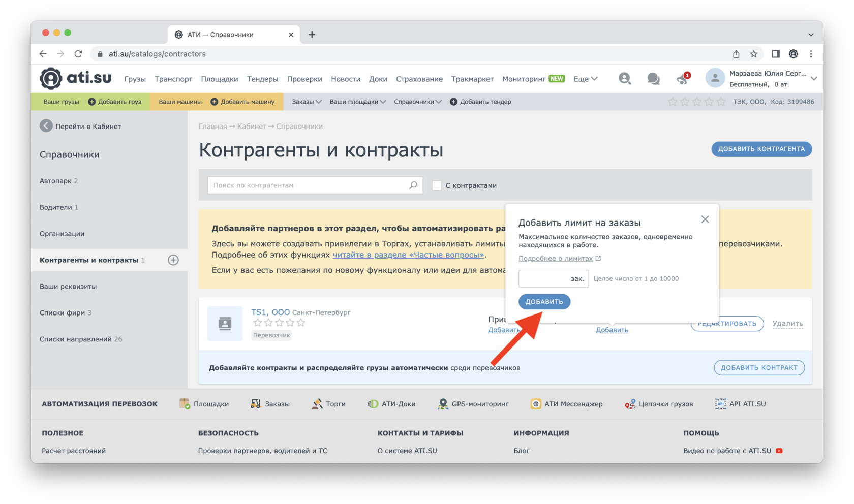Open Грузы in top navigation

[x=135, y=79]
